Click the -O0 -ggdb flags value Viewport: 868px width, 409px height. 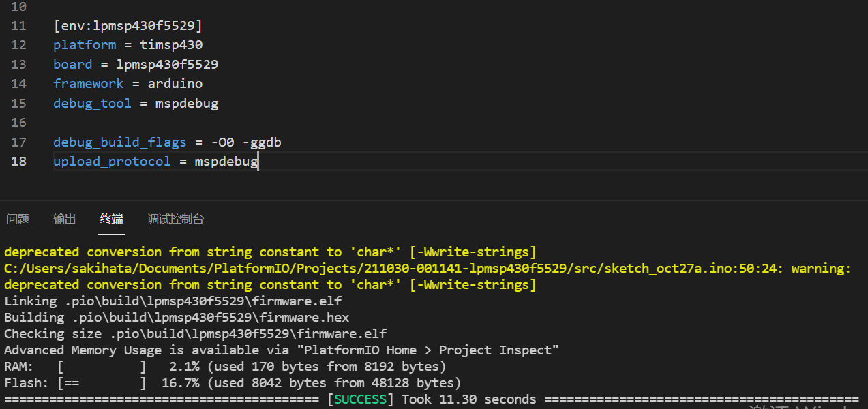click(x=246, y=142)
